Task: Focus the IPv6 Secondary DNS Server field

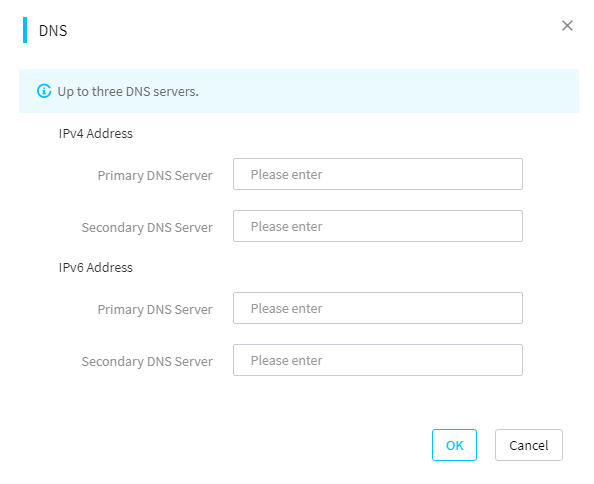Action: pyautogui.click(x=378, y=360)
